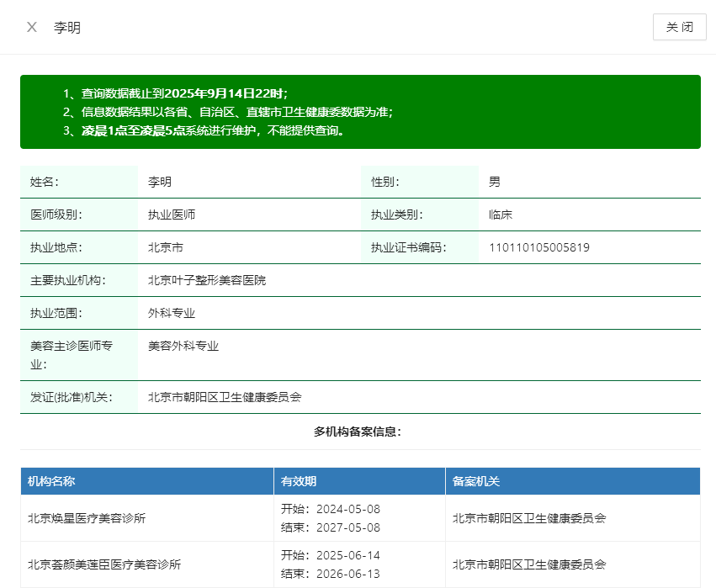Click the 性别 value 男

point(495,182)
